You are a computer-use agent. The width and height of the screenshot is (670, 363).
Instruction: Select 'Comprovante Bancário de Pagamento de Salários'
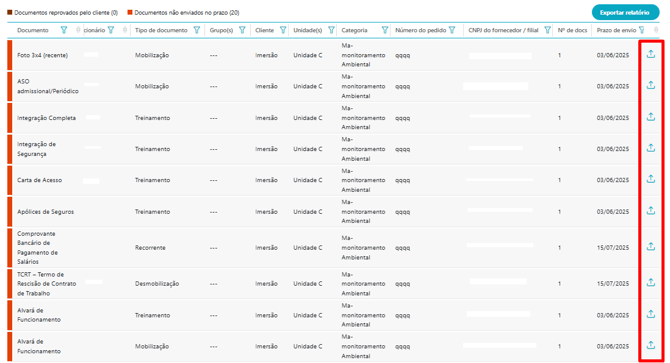[x=37, y=248]
